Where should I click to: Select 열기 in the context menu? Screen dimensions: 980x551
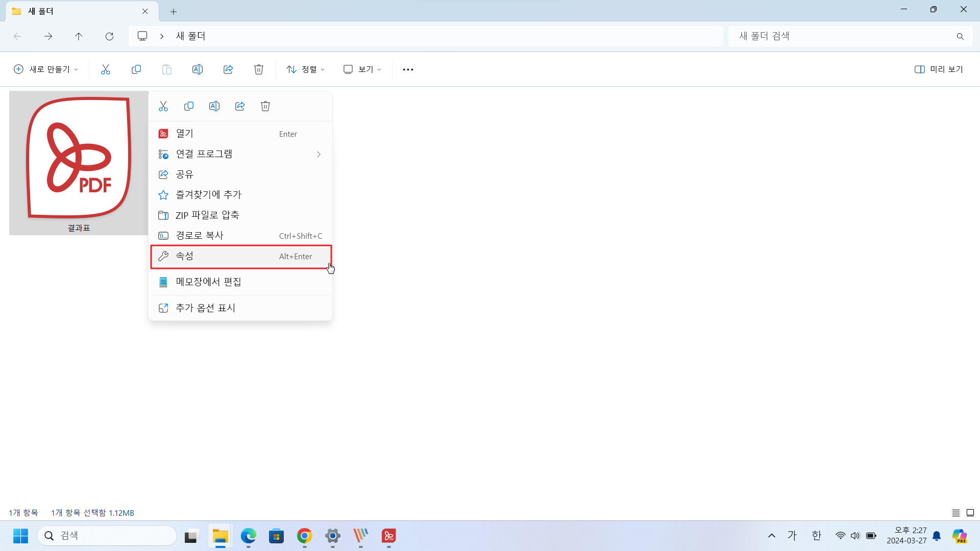[x=240, y=134]
